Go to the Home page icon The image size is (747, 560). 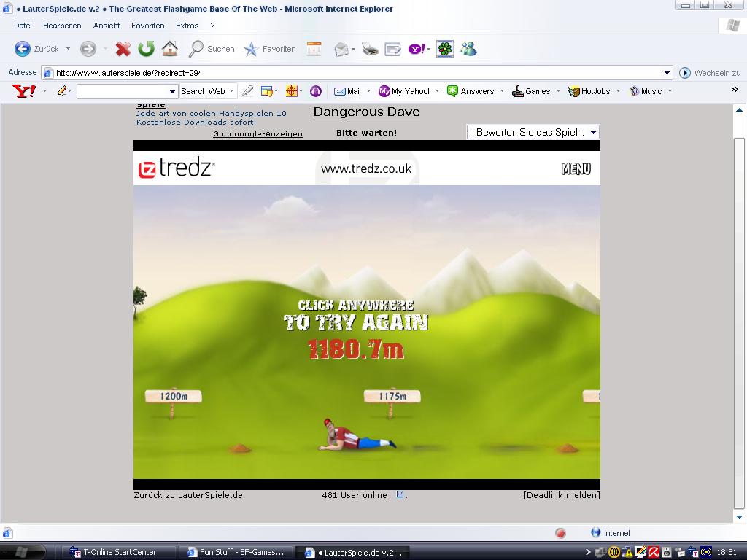tap(169, 48)
